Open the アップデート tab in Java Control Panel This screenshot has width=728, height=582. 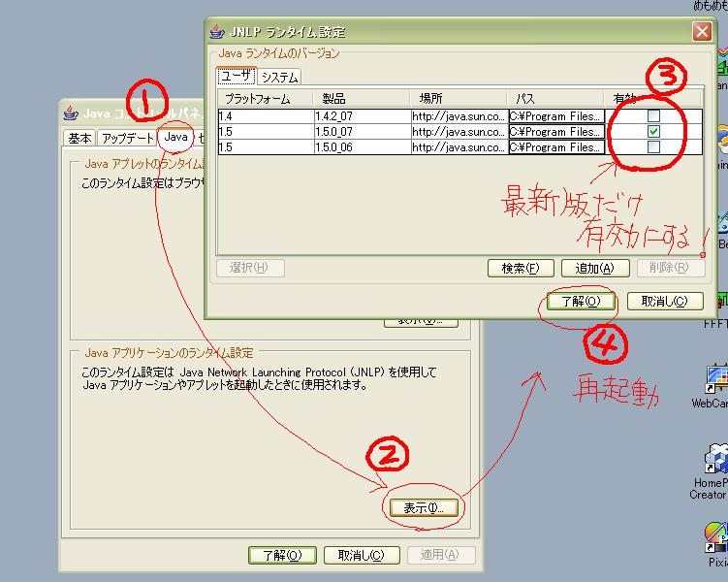pos(127,138)
